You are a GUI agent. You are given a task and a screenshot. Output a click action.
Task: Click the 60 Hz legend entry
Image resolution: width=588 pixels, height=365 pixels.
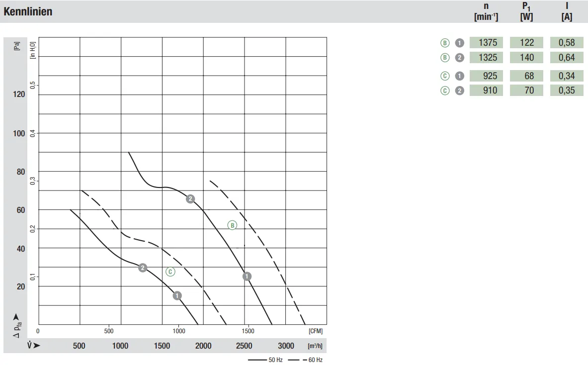(305, 360)
